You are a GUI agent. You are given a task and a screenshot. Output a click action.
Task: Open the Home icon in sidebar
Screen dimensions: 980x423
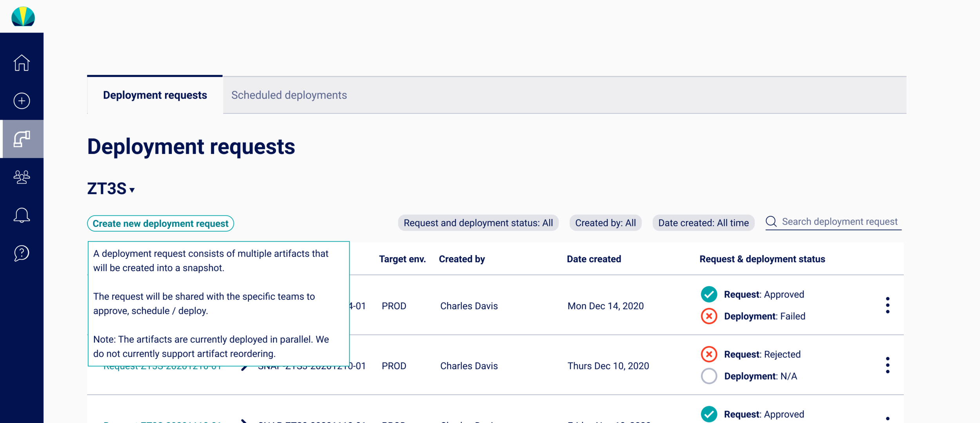pos(22,63)
